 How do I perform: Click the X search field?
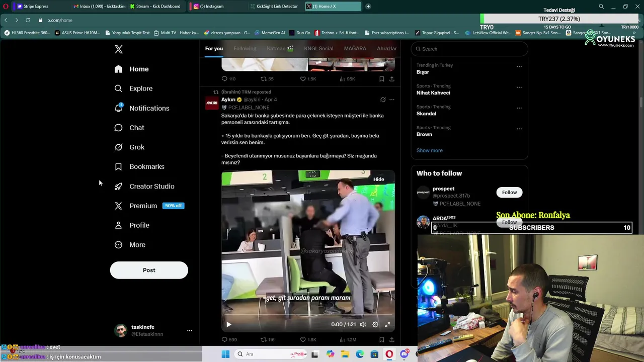tap(469, 49)
